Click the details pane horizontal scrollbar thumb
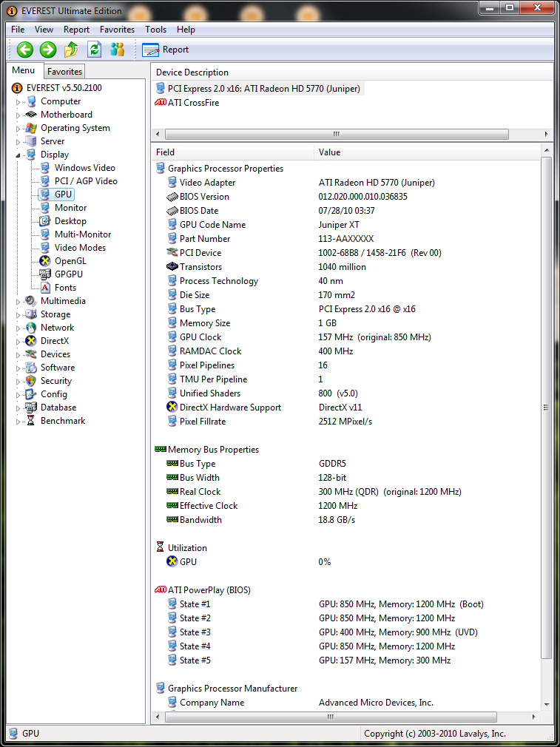The height and width of the screenshot is (747, 560). click(330, 717)
